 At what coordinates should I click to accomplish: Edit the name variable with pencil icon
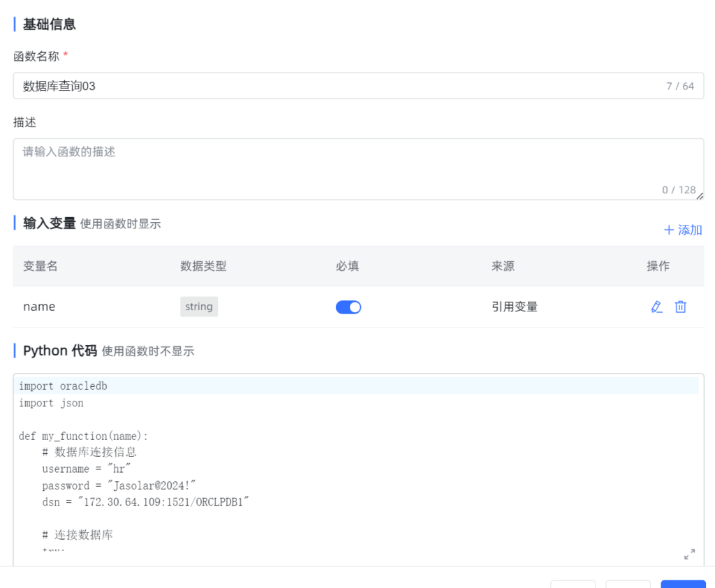656,307
